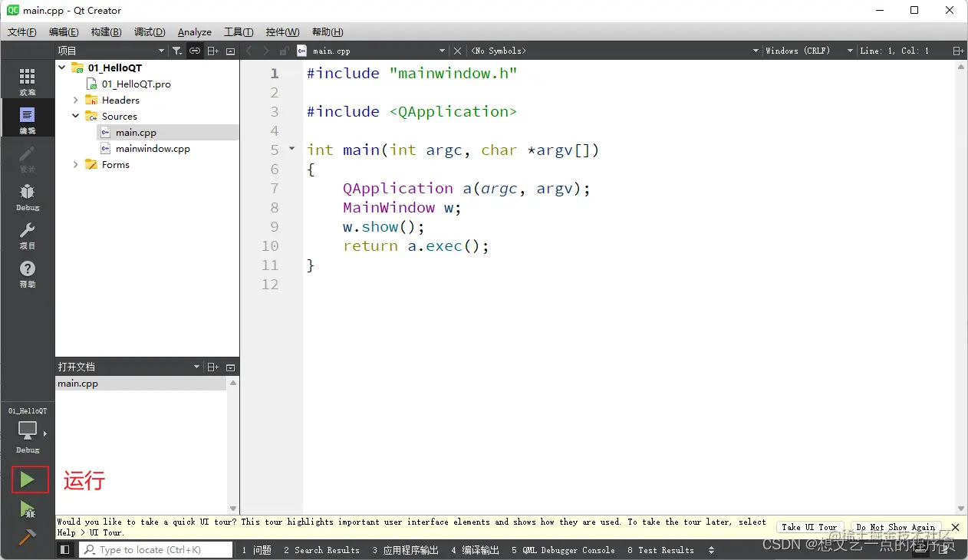Image resolution: width=968 pixels, height=560 pixels.
Task: Switch to the 编辑 (Edit) mode
Action: [27, 120]
